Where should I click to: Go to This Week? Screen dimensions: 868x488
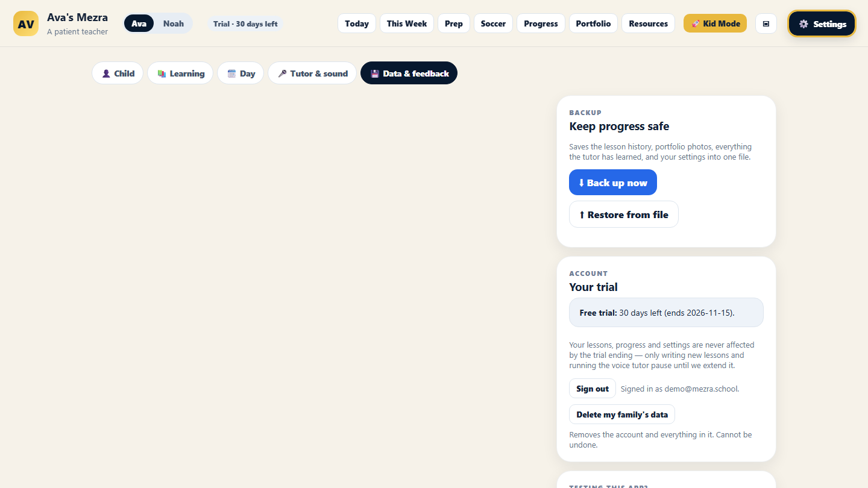pyautogui.click(x=407, y=23)
